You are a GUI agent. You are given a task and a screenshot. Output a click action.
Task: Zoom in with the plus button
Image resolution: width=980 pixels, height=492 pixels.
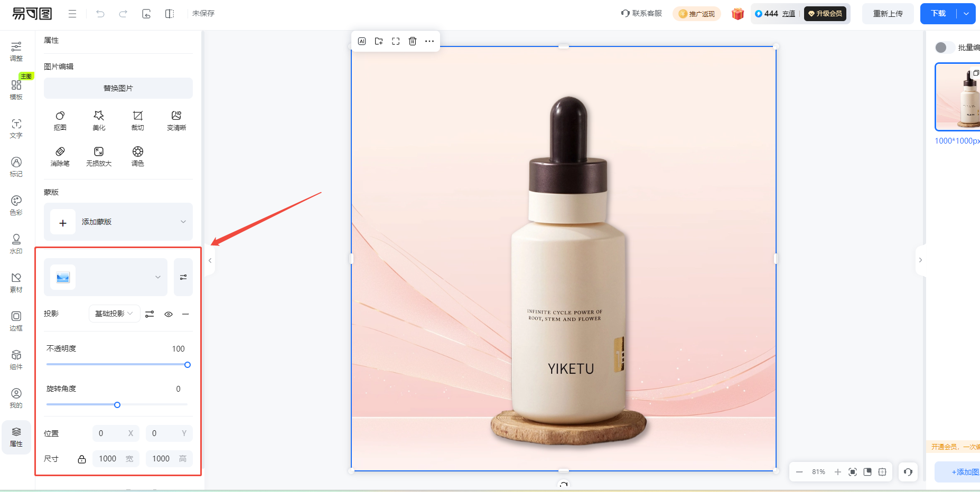coord(838,472)
